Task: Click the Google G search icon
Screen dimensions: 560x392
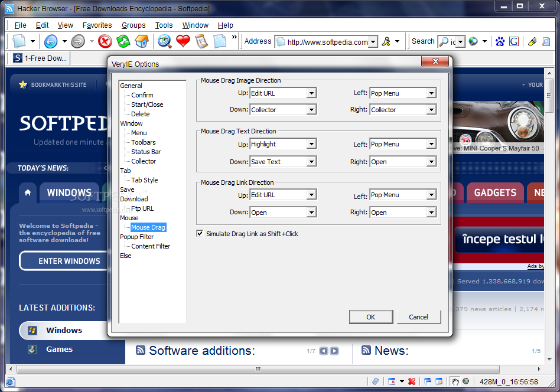Action: click(x=513, y=41)
